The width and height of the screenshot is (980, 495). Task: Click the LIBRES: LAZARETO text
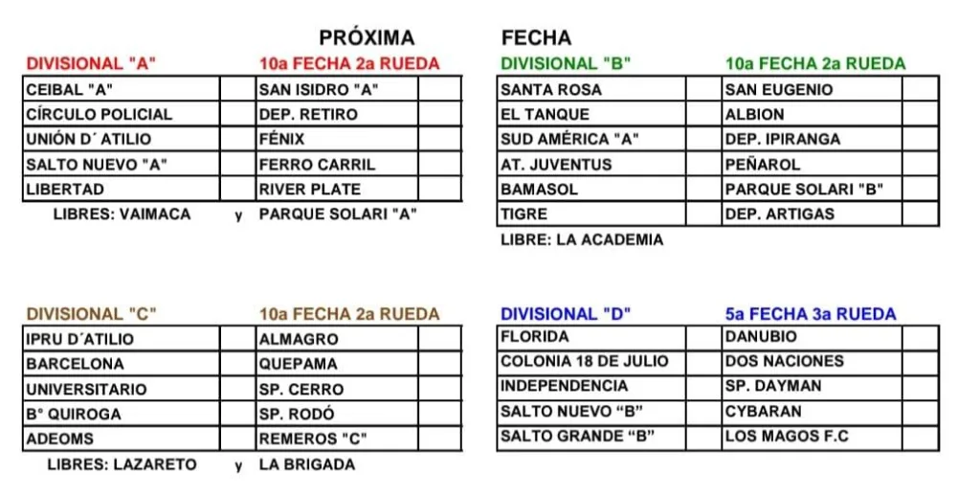click(x=122, y=465)
